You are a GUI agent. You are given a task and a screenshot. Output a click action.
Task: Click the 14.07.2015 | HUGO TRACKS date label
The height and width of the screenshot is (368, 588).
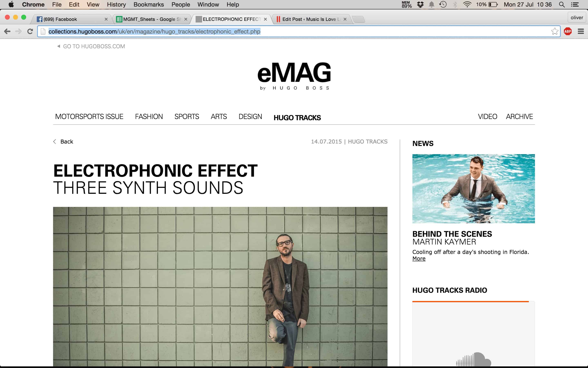349,142
